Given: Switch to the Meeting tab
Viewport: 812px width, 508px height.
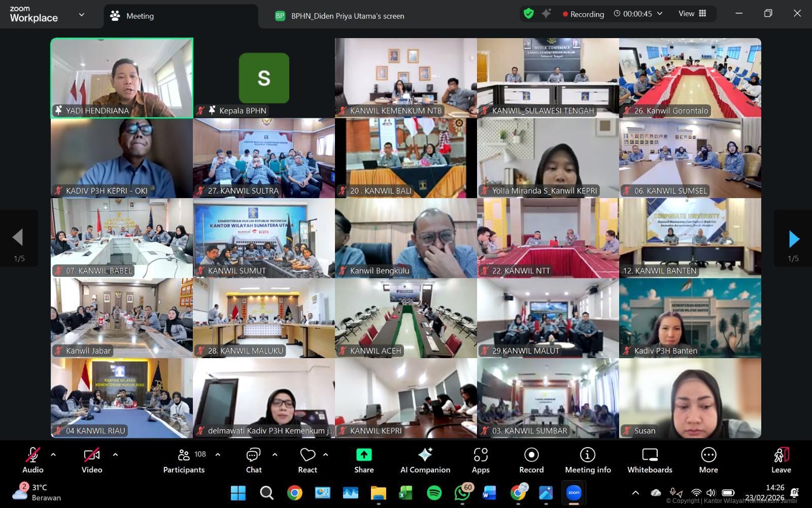Looking at the screenshot, I should pos(140,16).
